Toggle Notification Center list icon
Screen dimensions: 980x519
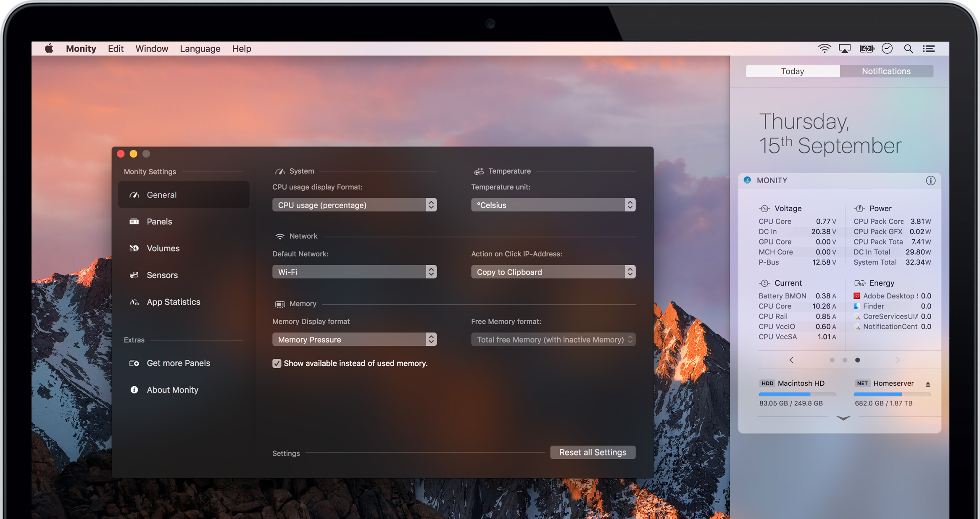click(x=929, y=49)
